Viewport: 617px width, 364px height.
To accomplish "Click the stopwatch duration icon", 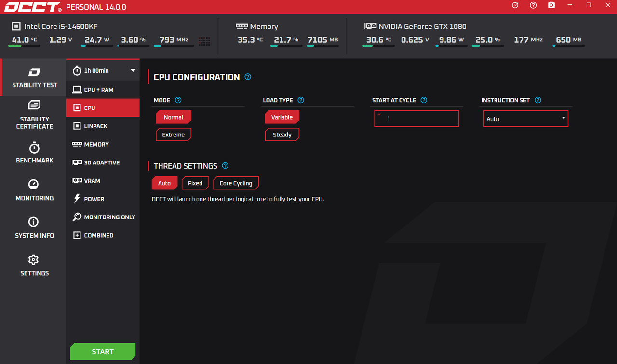I will point(77,70).
